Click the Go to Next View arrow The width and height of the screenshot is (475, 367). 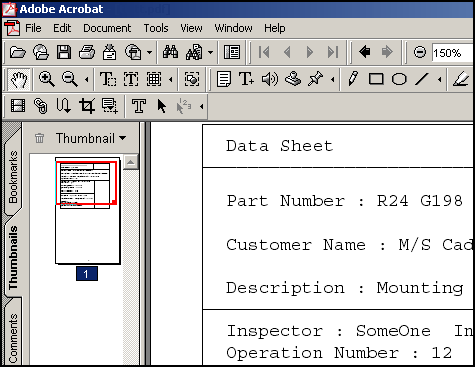pos(387,52)
